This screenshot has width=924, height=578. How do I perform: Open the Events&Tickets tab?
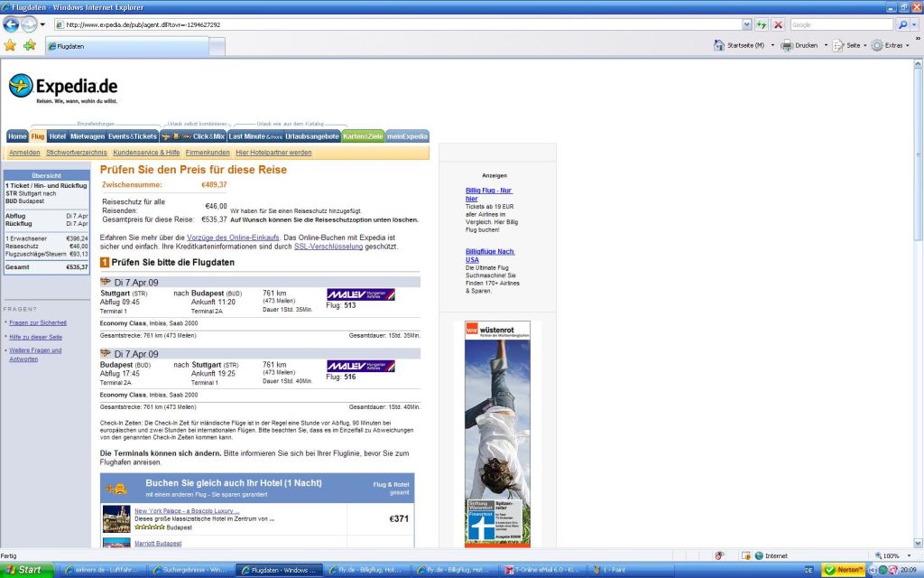(x=133, y=136)
